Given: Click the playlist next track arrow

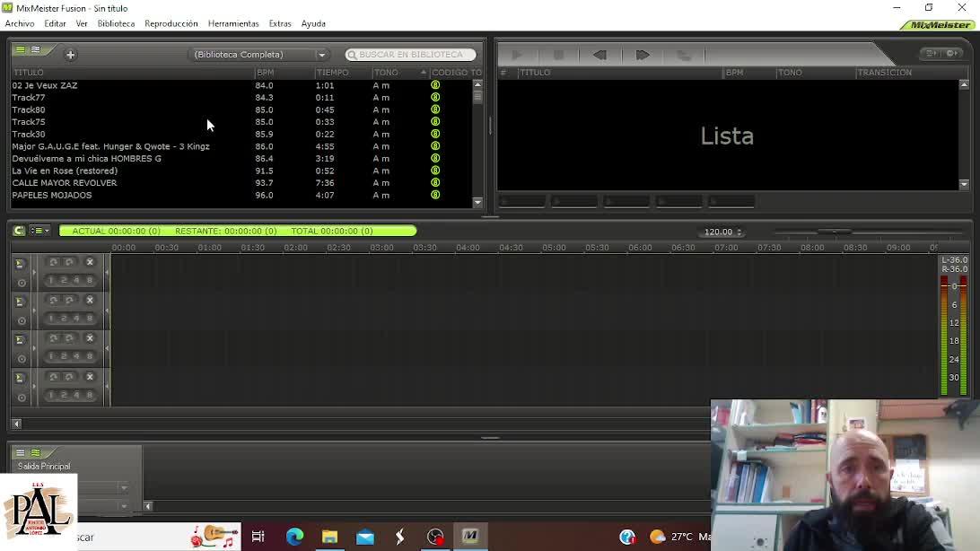Looking at the screenshot, I should (x=643, y=55).
